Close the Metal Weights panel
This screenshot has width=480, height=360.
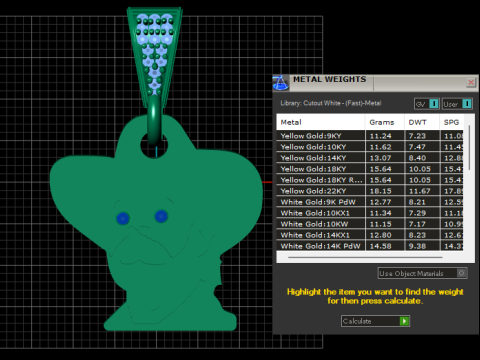point(471,82)
